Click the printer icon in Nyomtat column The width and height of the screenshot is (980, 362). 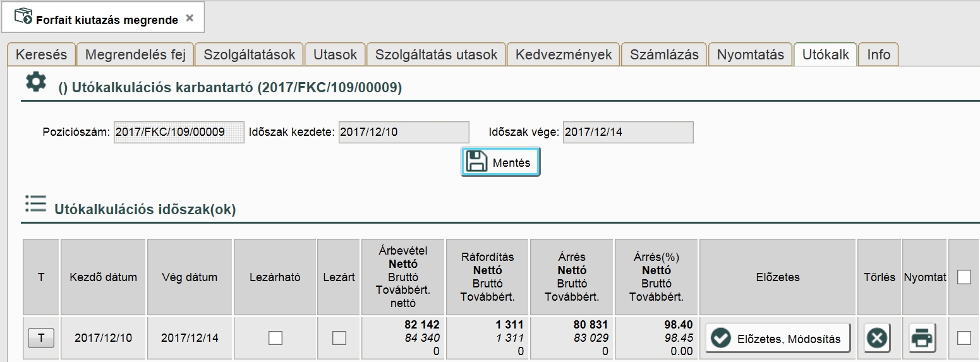923,339
